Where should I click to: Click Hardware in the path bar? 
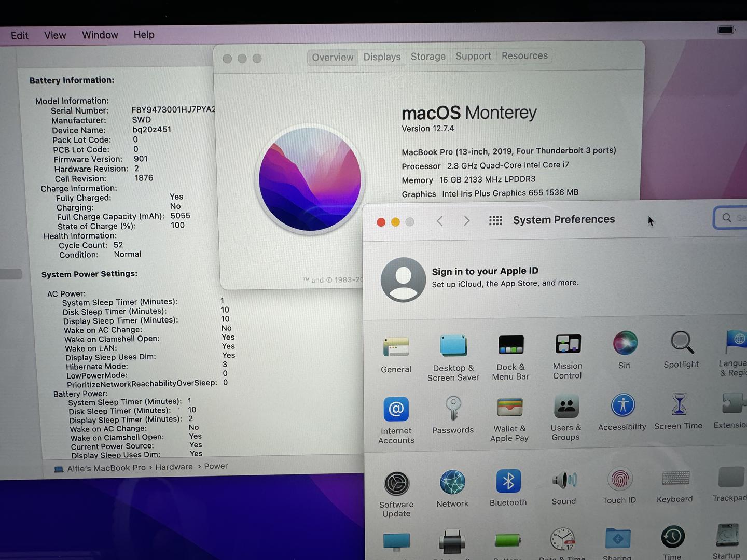174,467
